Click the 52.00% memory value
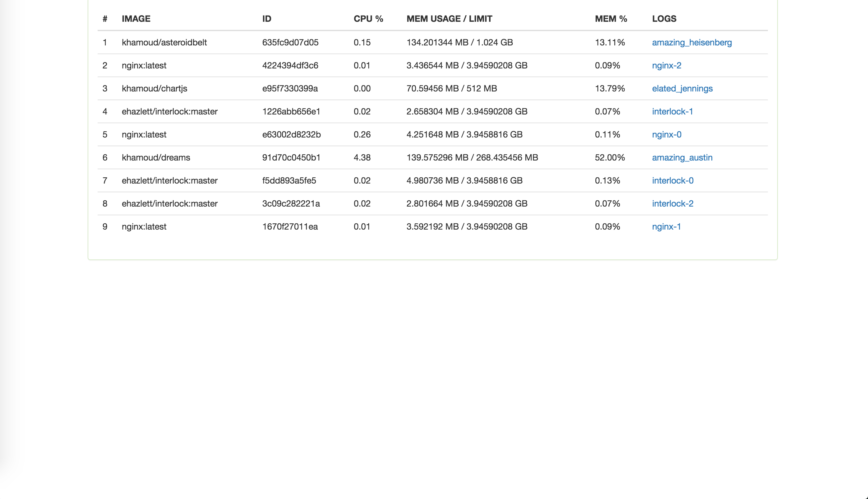Screen dimensions: 868x499 (609, 157)
